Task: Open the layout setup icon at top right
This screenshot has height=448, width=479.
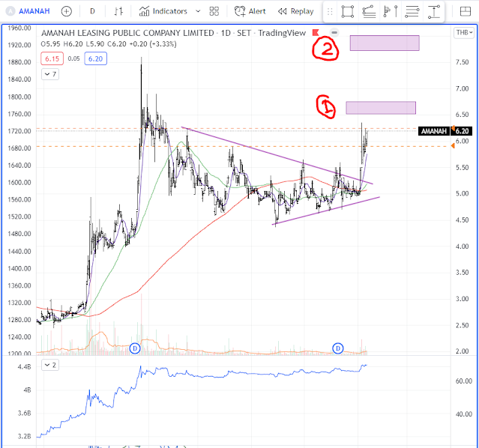Action: tap(466, 11)
